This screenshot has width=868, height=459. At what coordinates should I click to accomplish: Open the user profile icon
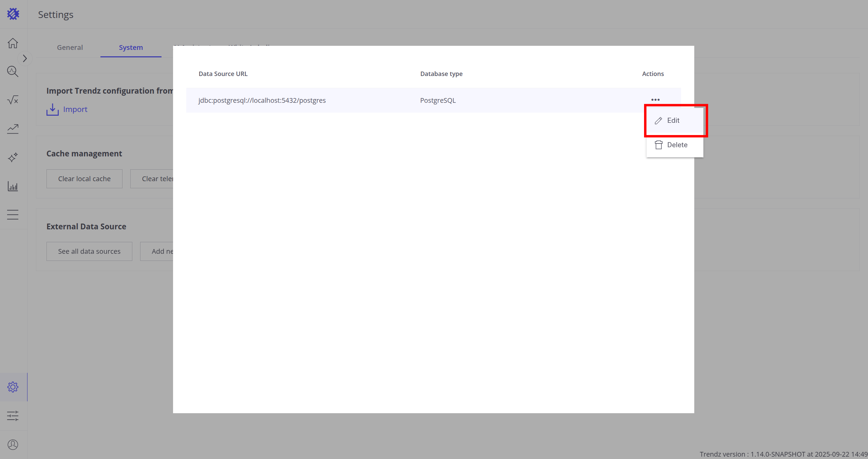(x=13, y=445)
